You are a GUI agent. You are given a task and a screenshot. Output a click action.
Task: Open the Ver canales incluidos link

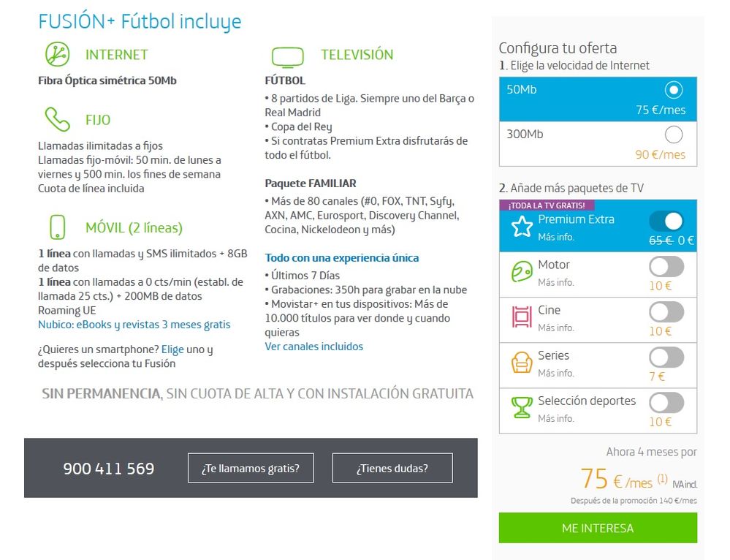(313, 347)
